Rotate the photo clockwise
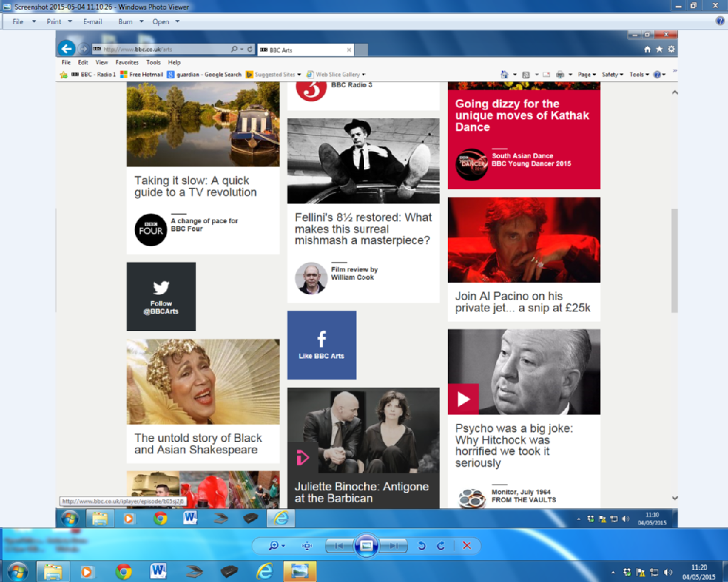Viewport: 728px width, 582px height. click(x=441, y=546)
